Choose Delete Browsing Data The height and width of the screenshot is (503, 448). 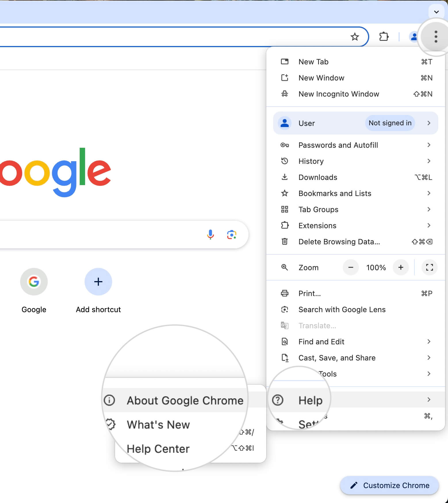point(356,242)
